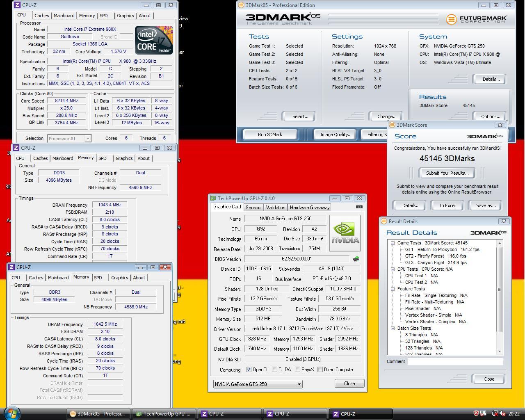Screen dimensions: 525x420
Task: Select GT3 Canyon Flight result row
Action: pos(436,262)
